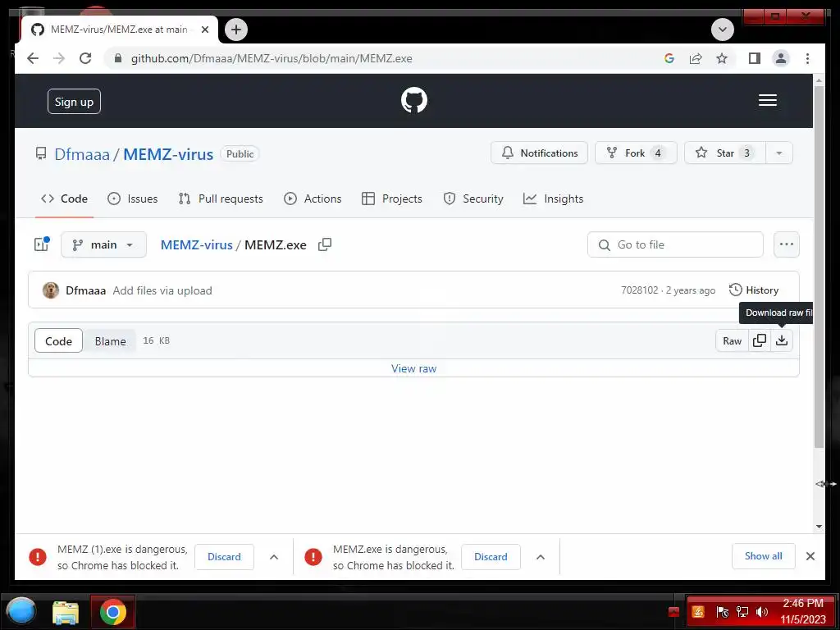Click the Chrome taskbar icon
The image size is (840, 630).
coord(112,612)
